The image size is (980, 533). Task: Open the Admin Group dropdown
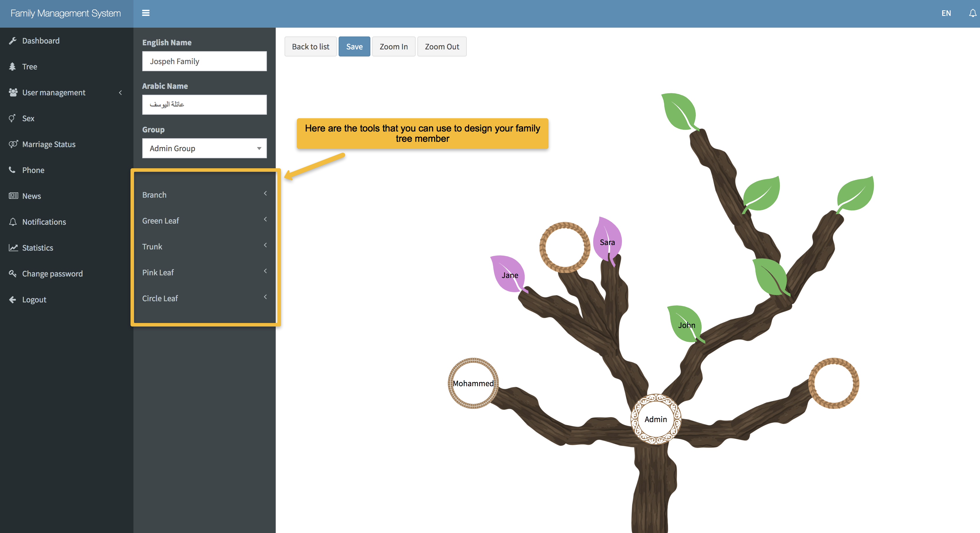[204, 148]
